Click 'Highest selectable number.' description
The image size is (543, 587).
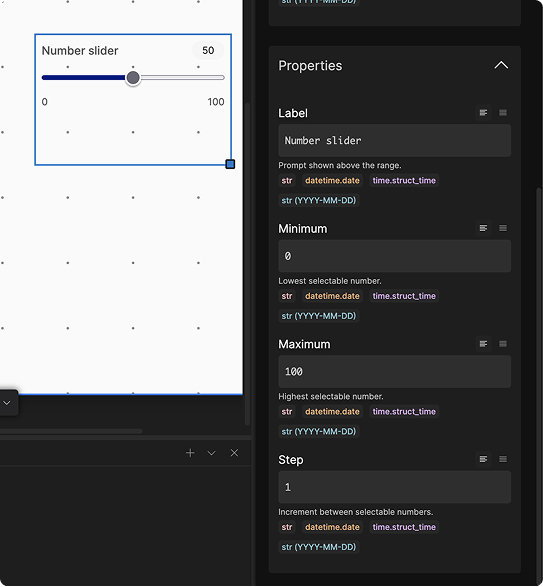point(331,396)
